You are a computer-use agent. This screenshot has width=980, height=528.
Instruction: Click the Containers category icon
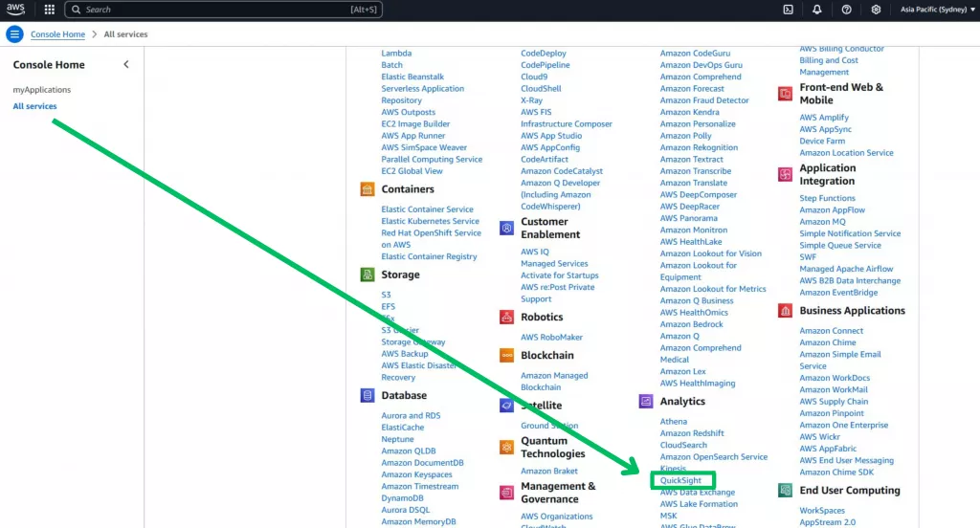[x=367, y=189]
